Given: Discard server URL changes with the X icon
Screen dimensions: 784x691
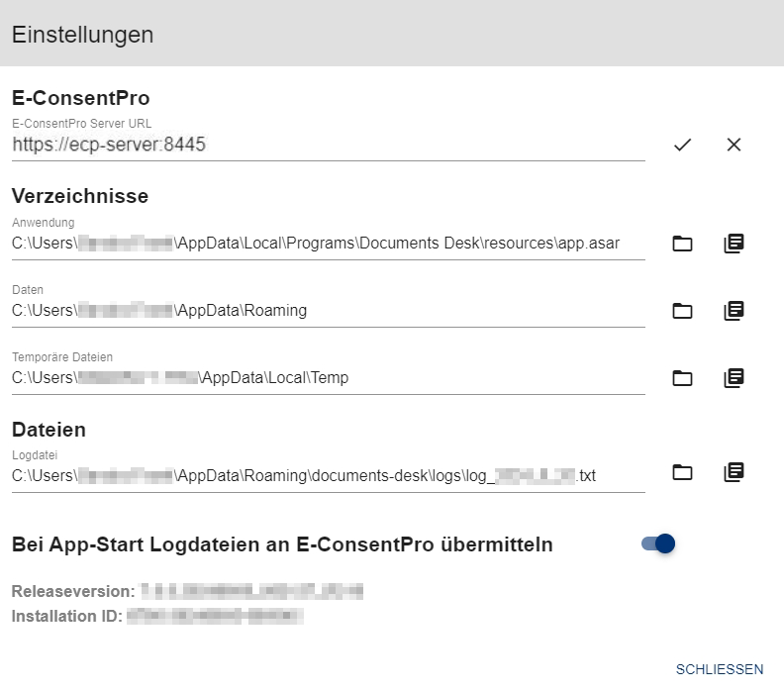Looking at the screenshot, I should click(734, 145).
